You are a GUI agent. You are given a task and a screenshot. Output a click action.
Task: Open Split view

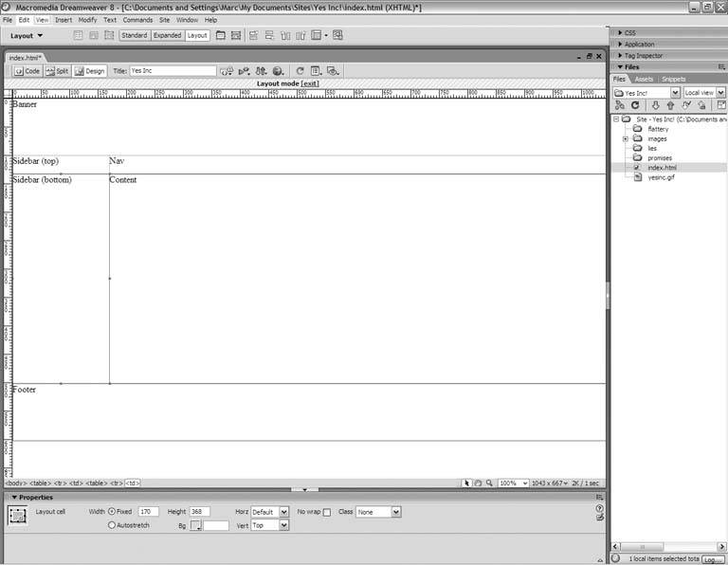click(57, 71)
